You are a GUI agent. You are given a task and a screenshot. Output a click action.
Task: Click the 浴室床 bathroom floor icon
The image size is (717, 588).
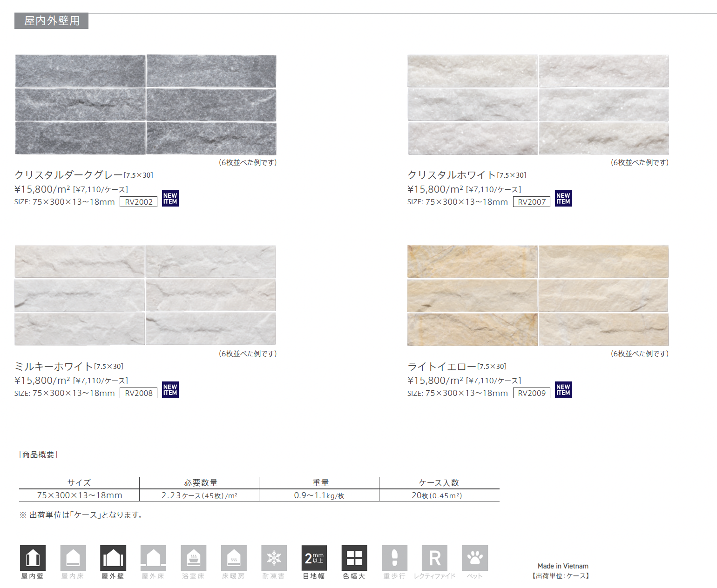pos(194,558)
